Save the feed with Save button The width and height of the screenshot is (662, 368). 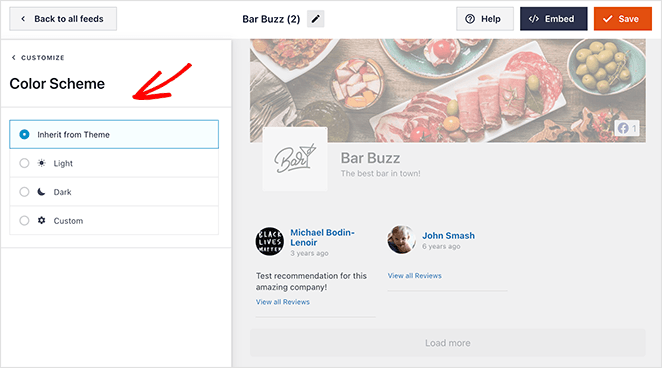point(623,19)
